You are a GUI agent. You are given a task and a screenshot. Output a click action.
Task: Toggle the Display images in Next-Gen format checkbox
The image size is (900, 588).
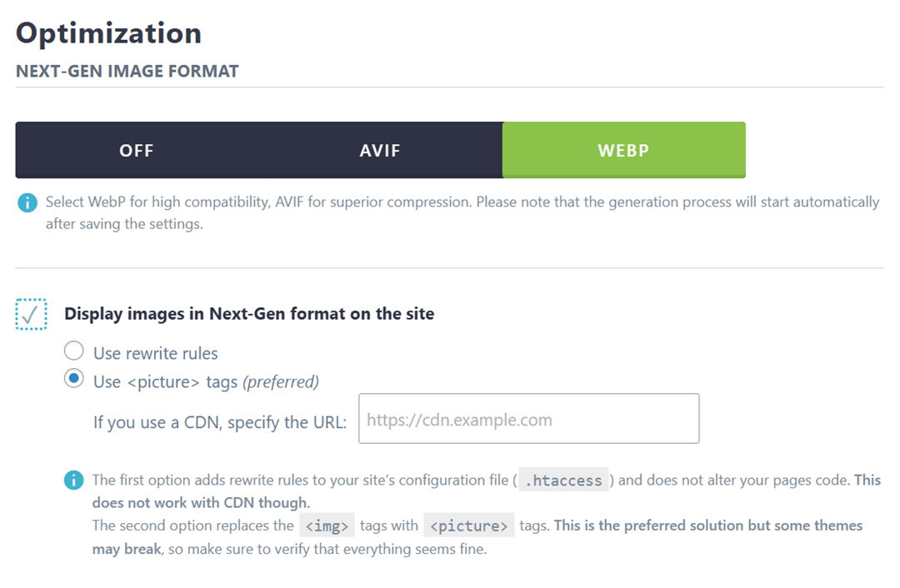[x=32, y=315]
